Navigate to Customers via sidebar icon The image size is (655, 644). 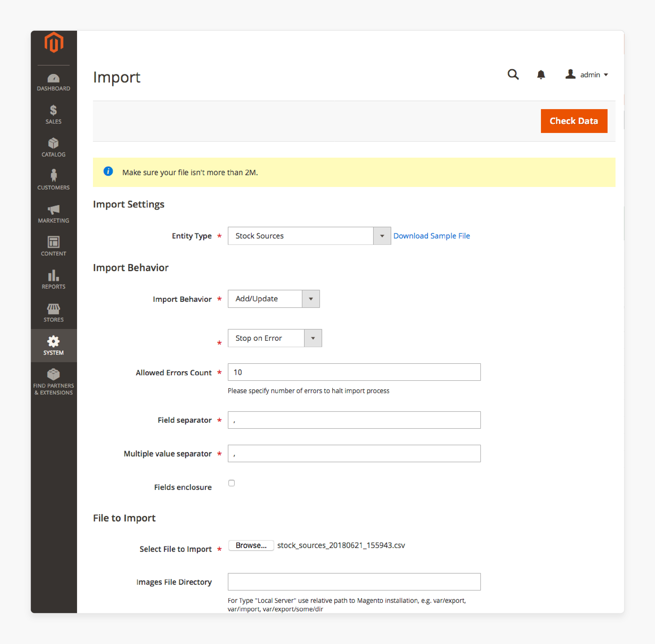(53, 181)
